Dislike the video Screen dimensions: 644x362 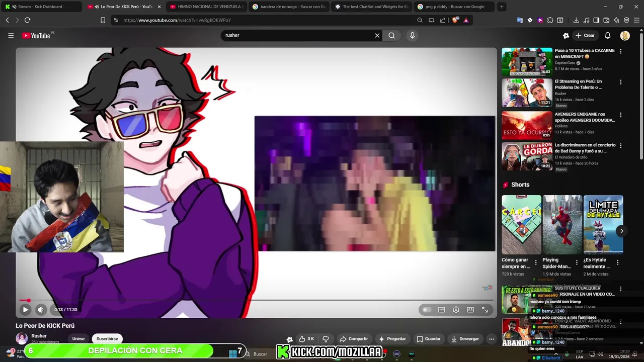click(x=326, y=339)
